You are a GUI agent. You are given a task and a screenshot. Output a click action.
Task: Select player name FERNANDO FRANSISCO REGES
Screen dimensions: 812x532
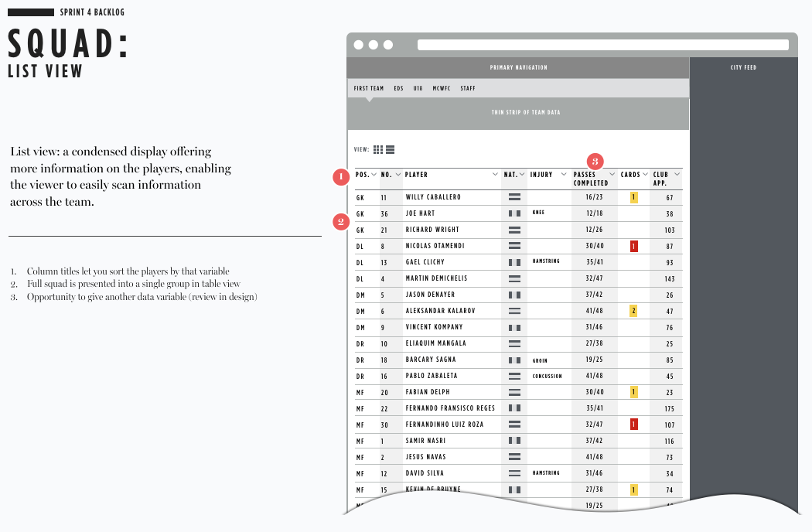point(450,408)
